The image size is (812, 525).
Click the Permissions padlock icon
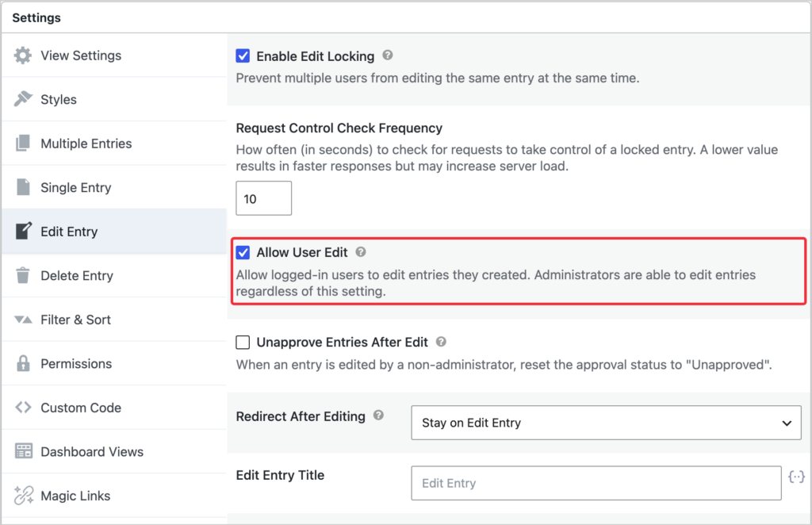pos(23,363)
